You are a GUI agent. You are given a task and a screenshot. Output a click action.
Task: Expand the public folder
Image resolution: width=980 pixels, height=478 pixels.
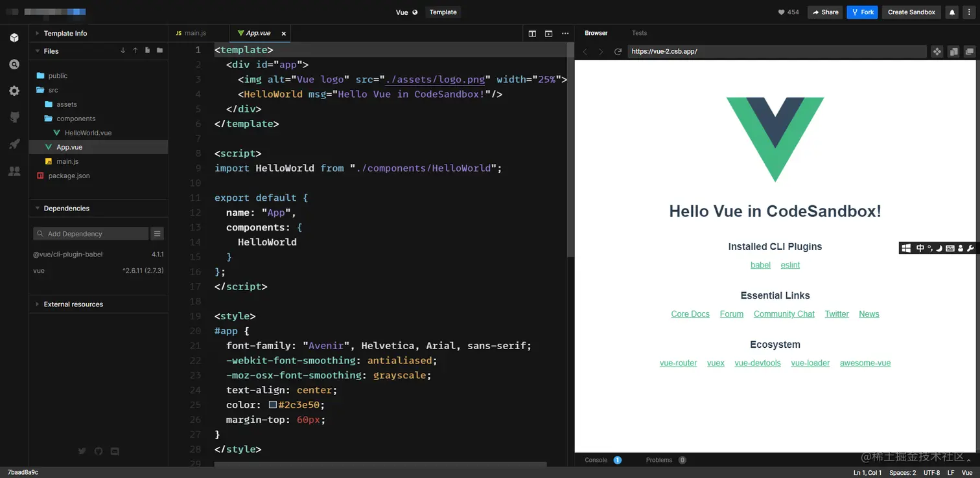point(99,76)
